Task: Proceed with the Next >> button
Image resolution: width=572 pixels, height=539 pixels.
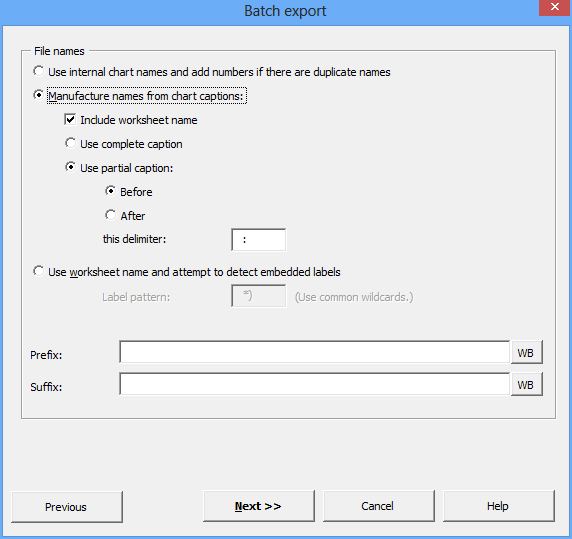Action: (259, 506)
